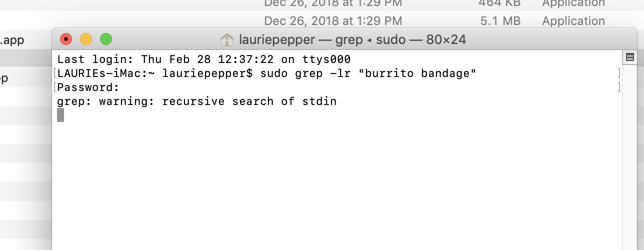Click the split pane icon in Terminal
This screenshot has height=250, width=644.
tap(630, 57)
